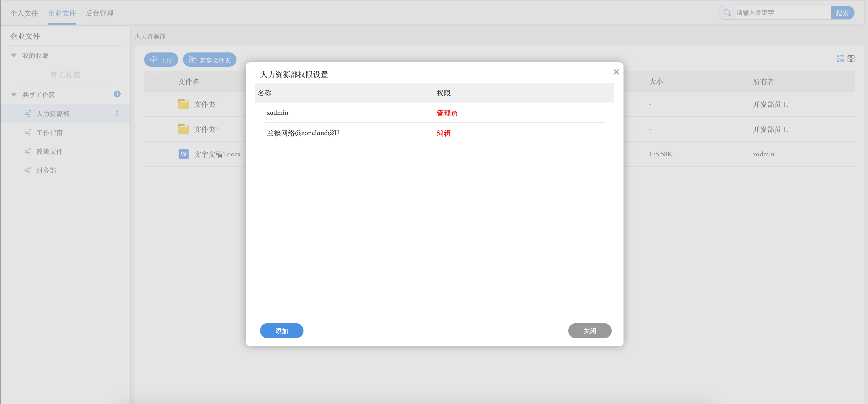
Task: Toggle the select-all circle in file header
Action: coord(159,81)
